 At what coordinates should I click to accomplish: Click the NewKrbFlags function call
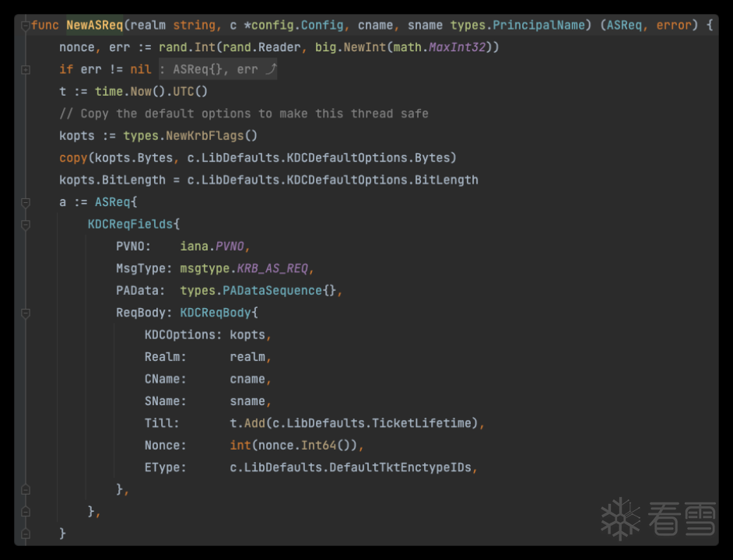[205, 135]
